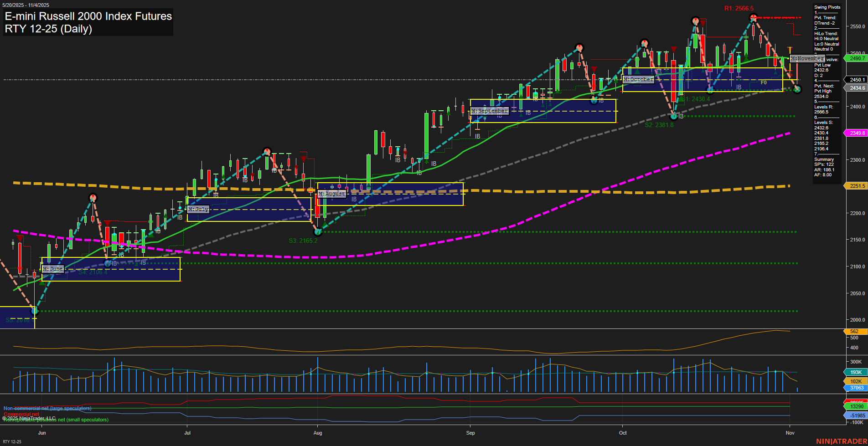Select the orange 2251.5 price marker
This screenshot has height=446, width=868.
tap(856, 186)
